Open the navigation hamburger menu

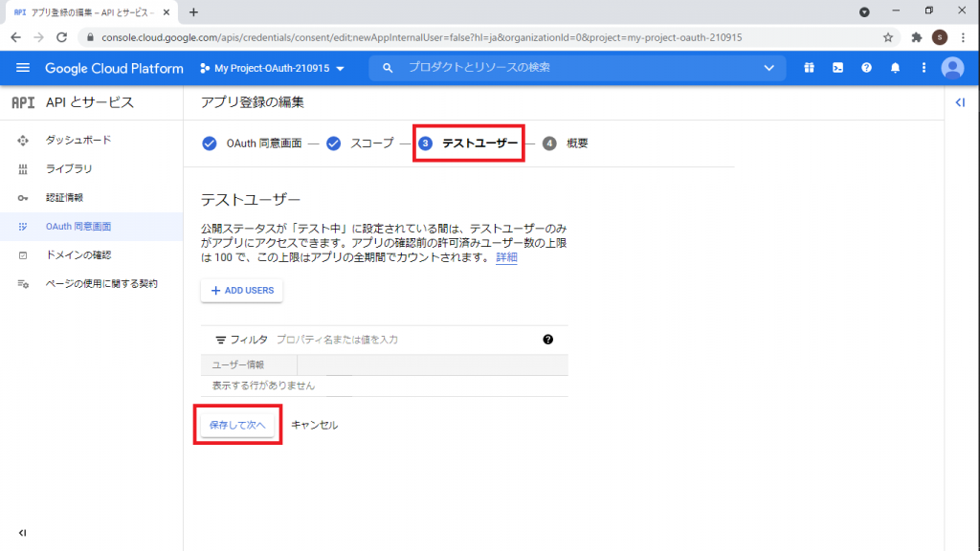click(23, 68)
